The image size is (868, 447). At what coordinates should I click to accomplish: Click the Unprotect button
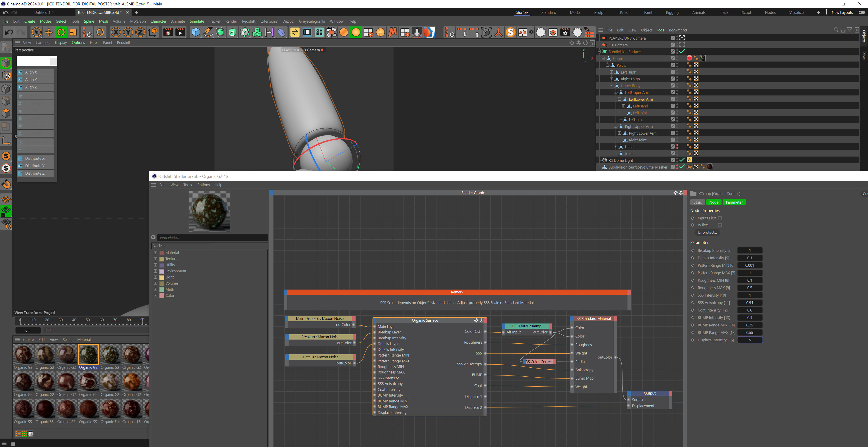pyautogui.click(x=707, y=232)
